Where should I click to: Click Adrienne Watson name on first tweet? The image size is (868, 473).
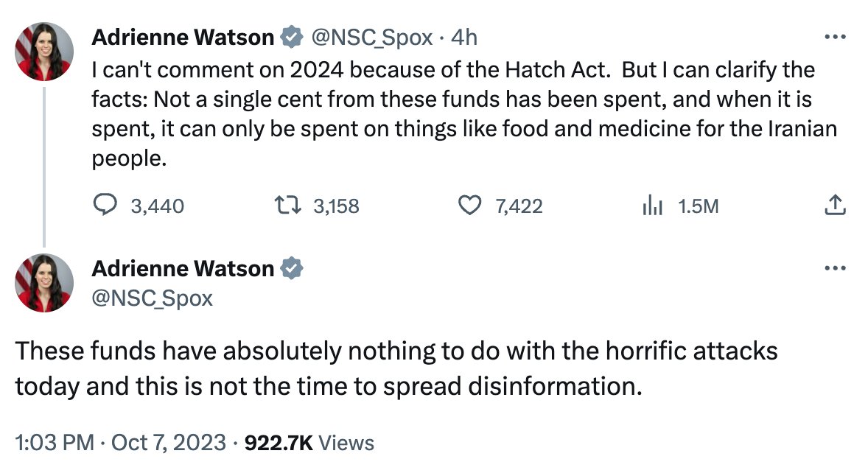tap(183, 37)
